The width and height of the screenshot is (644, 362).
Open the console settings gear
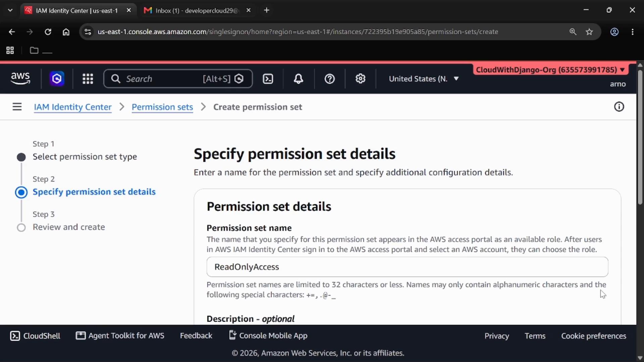[361, 79]
